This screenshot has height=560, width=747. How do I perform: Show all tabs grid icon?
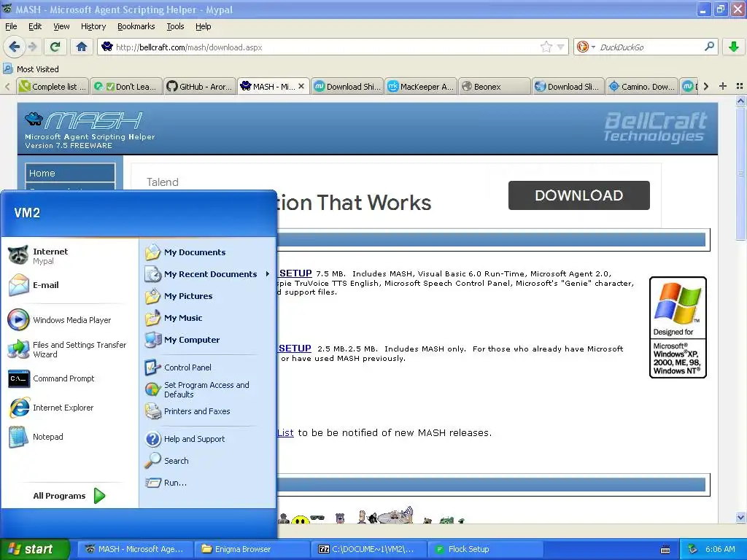tap(740, 86)
